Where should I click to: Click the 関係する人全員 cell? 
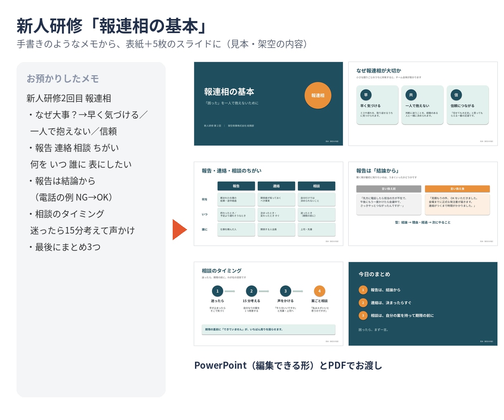point(276,229)
